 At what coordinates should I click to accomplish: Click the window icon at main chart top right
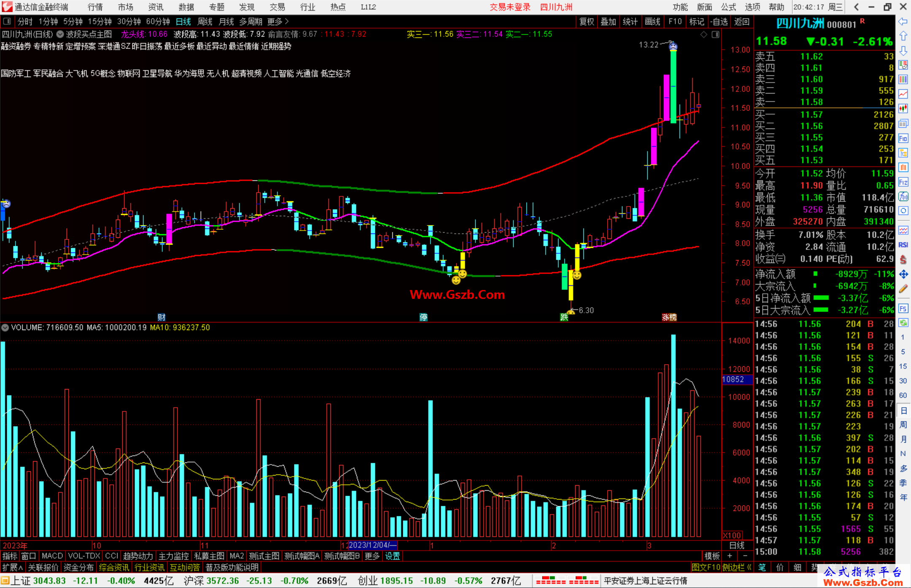coord(715,35)
